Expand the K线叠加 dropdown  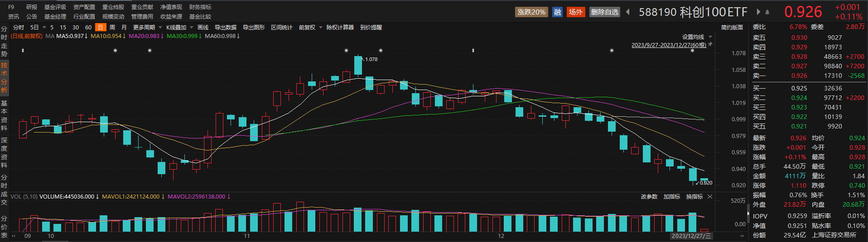[179, 28]
